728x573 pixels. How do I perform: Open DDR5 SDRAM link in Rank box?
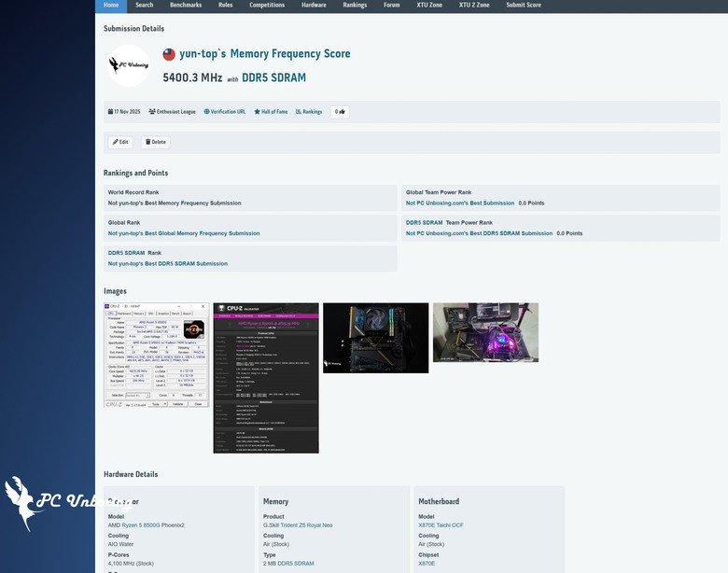[x=126, y=253]
